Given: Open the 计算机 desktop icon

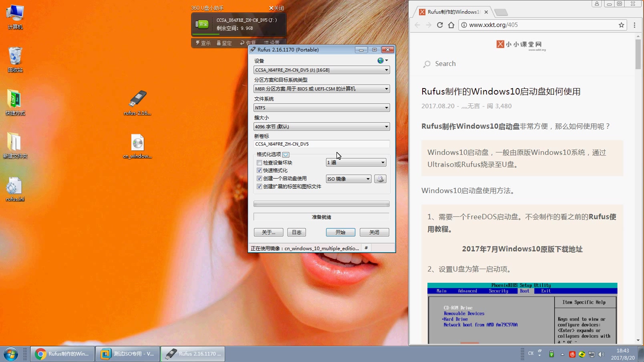Looking at the screenshot, I should (15, 17).
